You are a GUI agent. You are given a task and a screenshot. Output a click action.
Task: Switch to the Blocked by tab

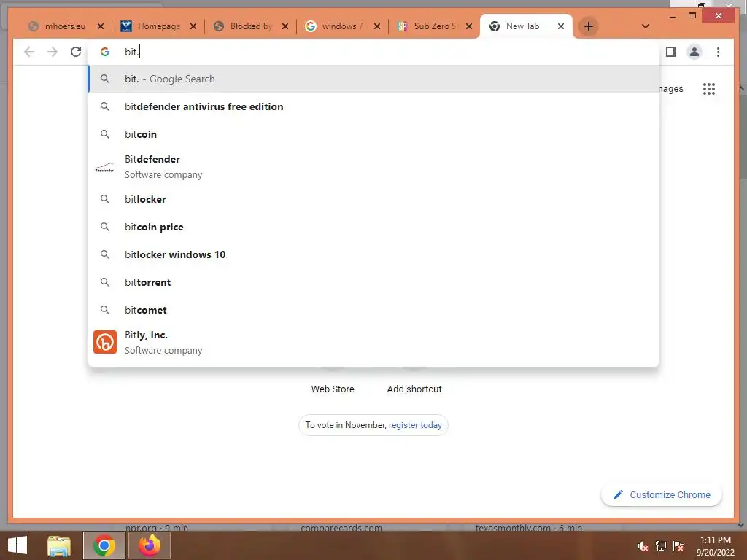point(249,26)
